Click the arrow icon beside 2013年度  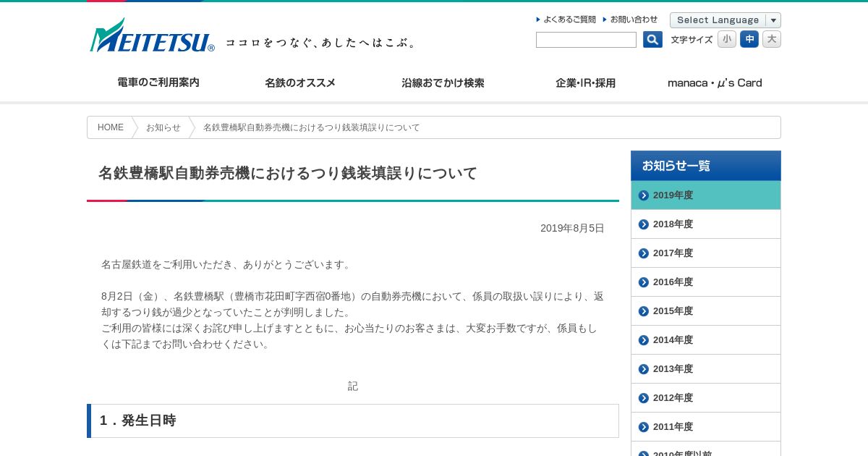coord(644,369)
